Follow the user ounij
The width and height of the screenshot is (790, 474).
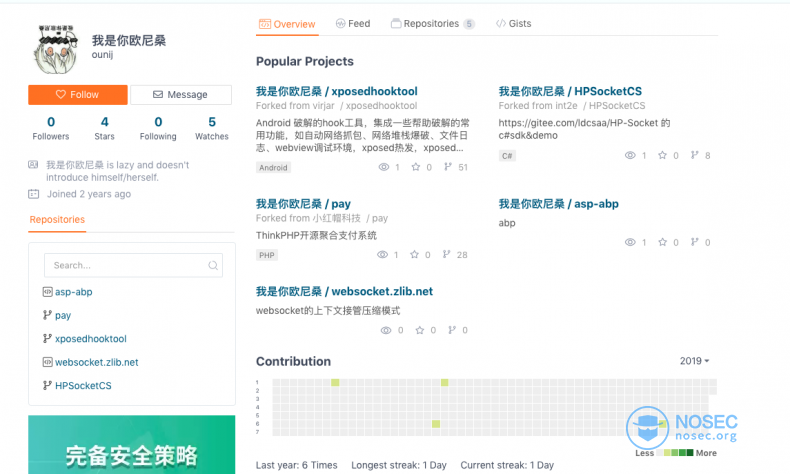[x=78, y=95]
